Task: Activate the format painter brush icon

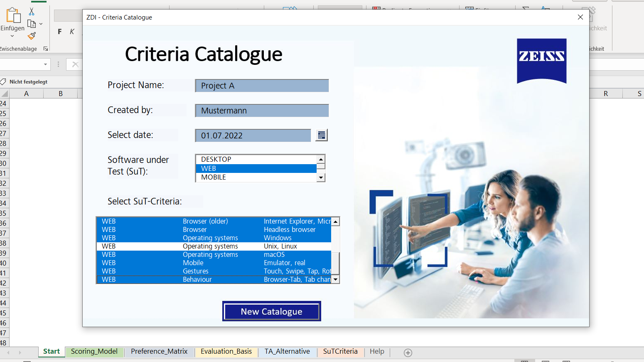Action: [x=32, y=37]
